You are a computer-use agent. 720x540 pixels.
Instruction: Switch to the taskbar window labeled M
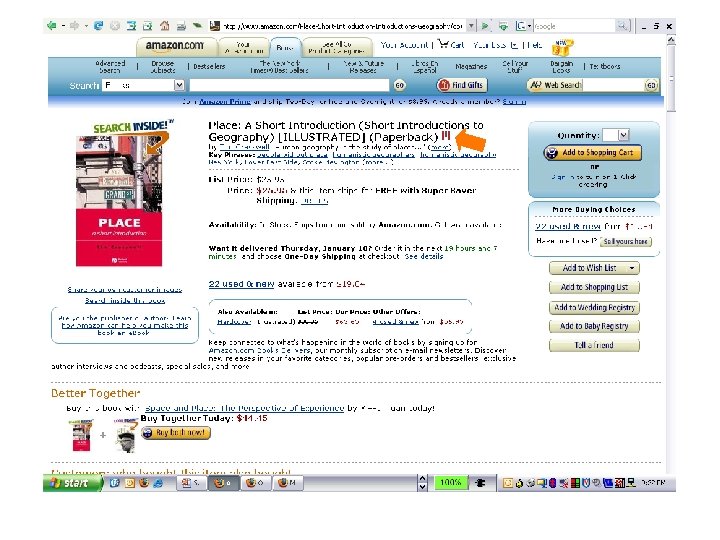[288, 483]
